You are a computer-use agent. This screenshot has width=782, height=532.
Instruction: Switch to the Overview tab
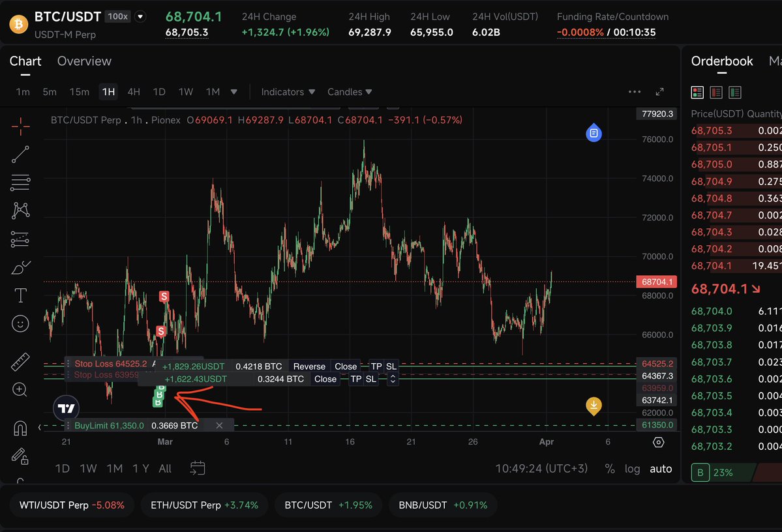pyautogui.click(x=84, y=61)
